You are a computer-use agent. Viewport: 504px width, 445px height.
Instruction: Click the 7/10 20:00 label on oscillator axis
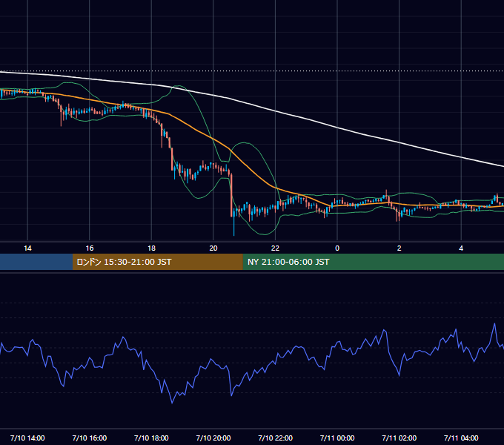pos(213,438)
